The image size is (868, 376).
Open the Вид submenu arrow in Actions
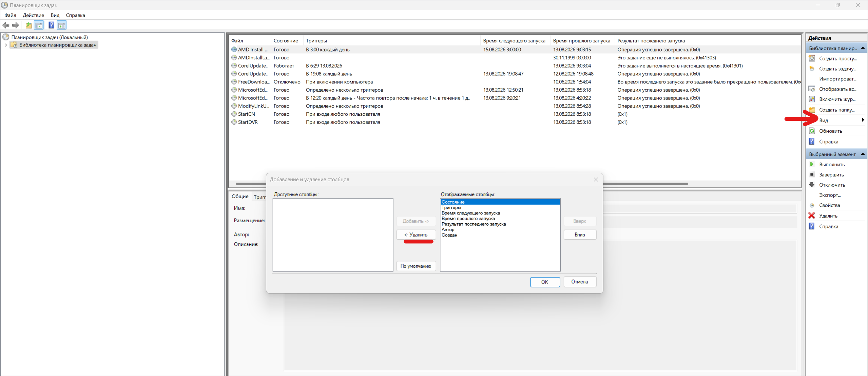tap(863, 120)
